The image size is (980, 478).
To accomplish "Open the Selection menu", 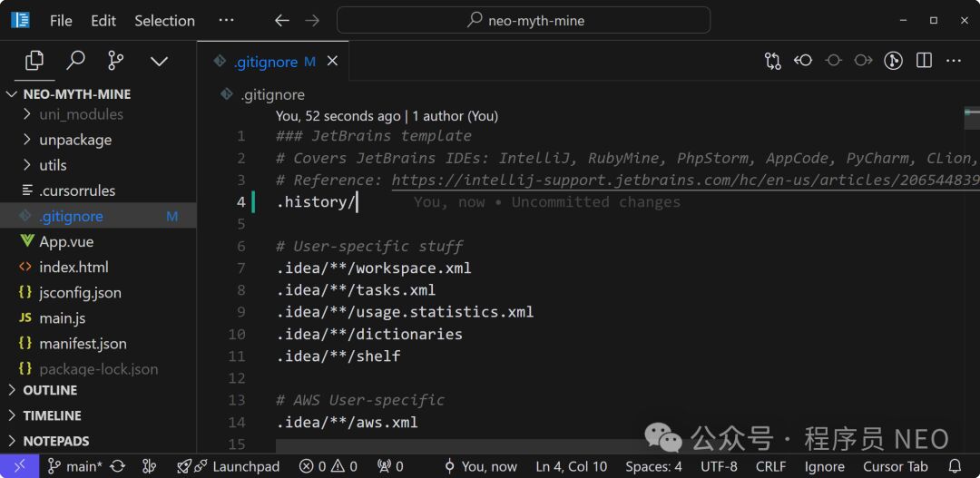I will tap(164, 20).
